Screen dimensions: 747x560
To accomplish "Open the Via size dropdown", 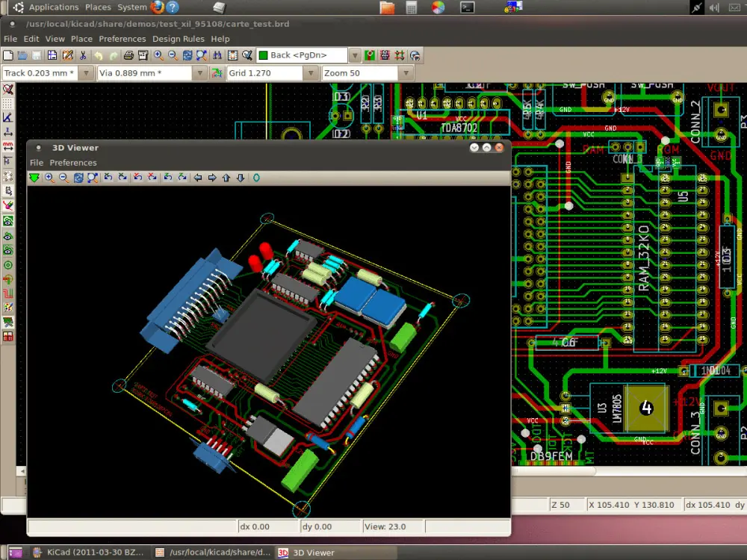I will [x=200, y=72].
